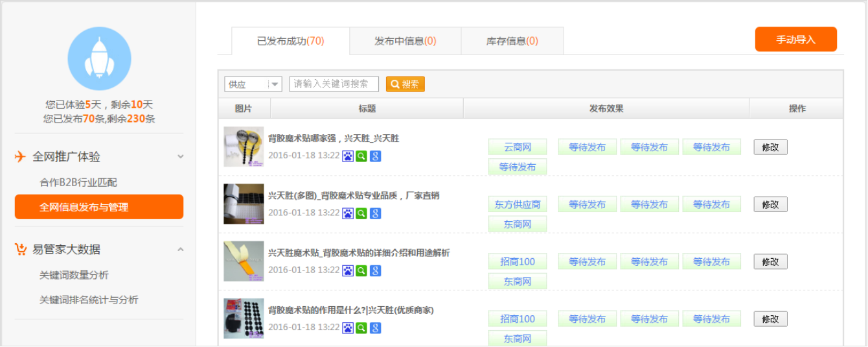Click 修改 for the first listing
The image size is (868, 347).
click(x=770, y=147)
